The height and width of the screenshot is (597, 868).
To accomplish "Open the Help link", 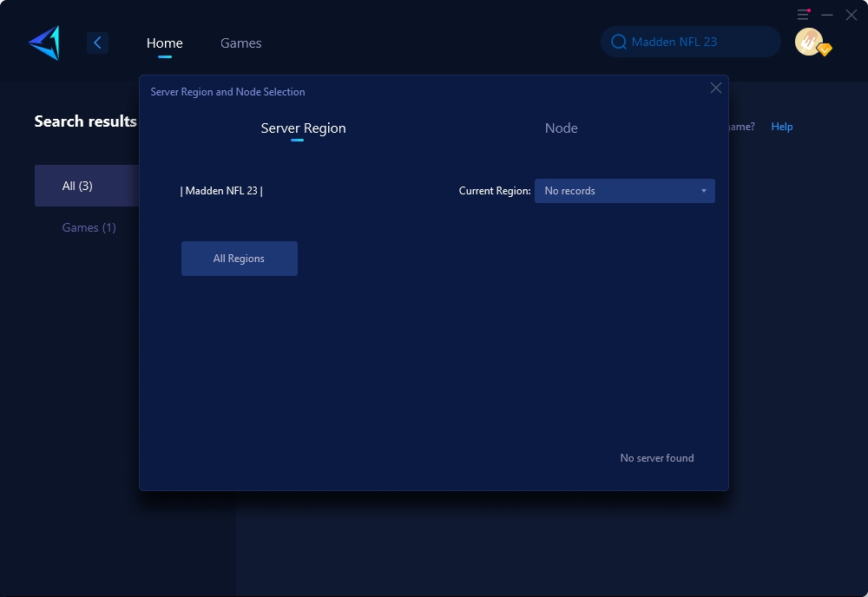I will click(x=781, y=127).
